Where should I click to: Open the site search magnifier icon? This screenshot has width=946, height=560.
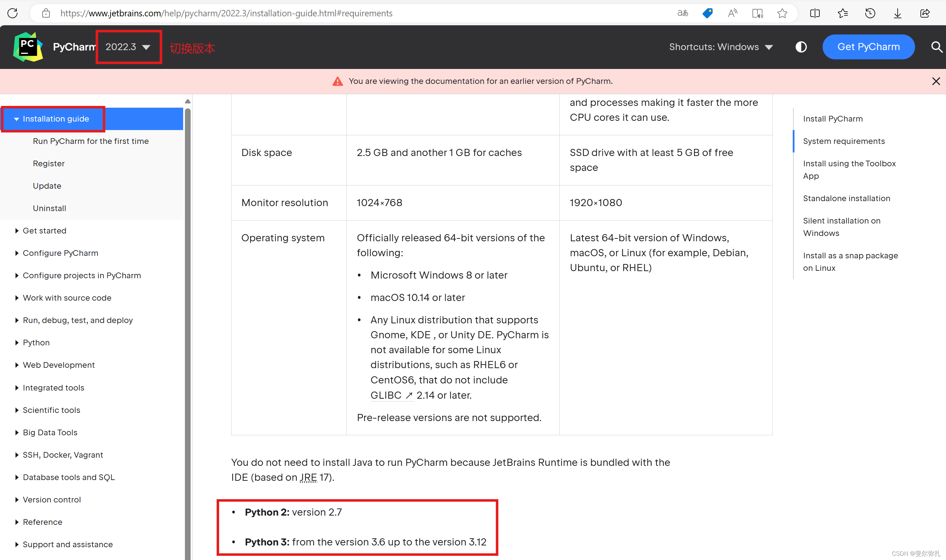(x=936, y=47)
